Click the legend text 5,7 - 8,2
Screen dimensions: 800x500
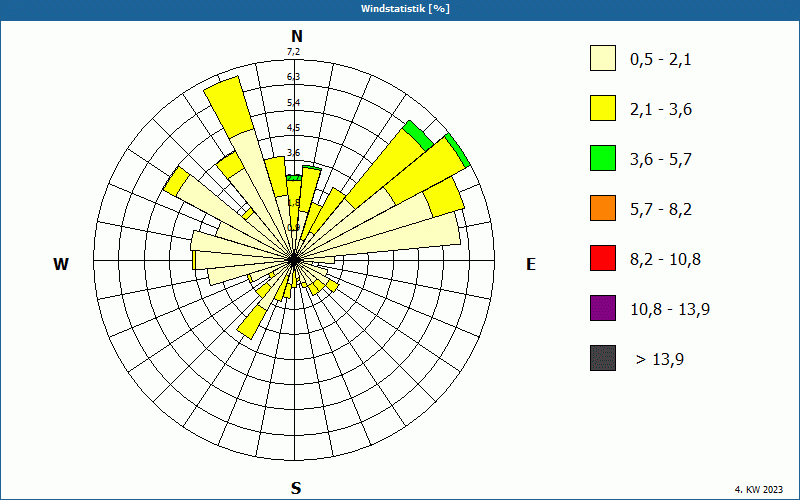click(x=661, y=210)
